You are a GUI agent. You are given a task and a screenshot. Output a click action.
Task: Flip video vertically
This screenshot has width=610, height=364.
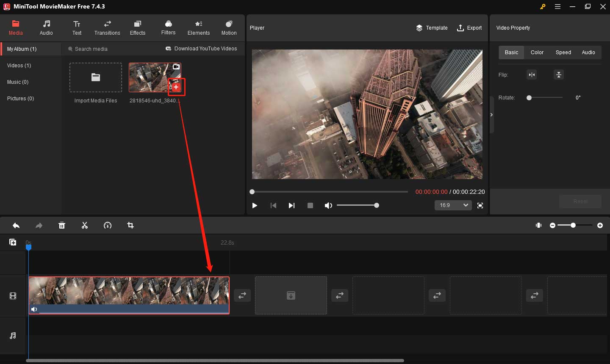(559, 75)
